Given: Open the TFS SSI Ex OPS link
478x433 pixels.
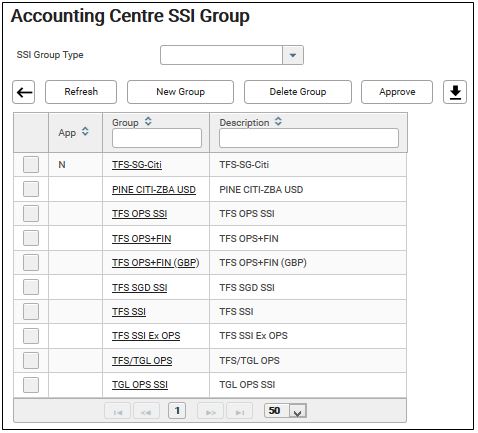Looking at the screenshot, I should (x=146, y=336).
